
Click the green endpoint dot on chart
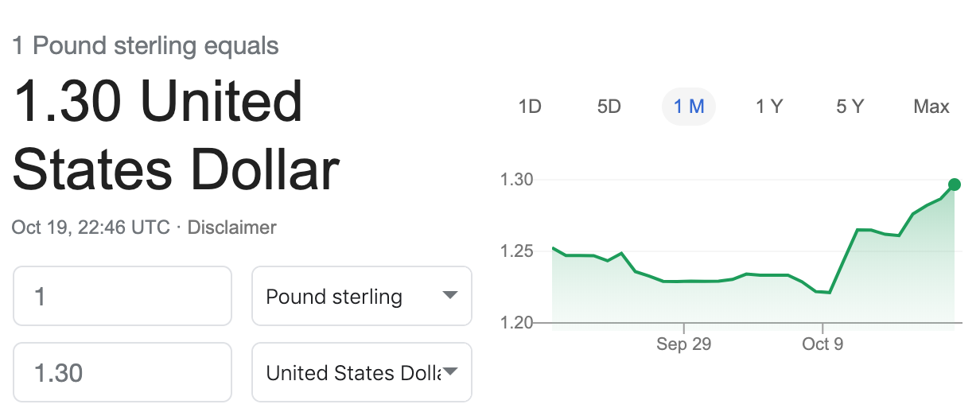(955, 185)
